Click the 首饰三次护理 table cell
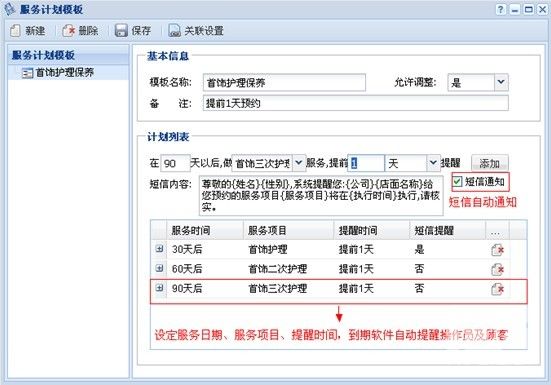The height and width of the screenshot is (385, 551). click(x=278, y=289)
